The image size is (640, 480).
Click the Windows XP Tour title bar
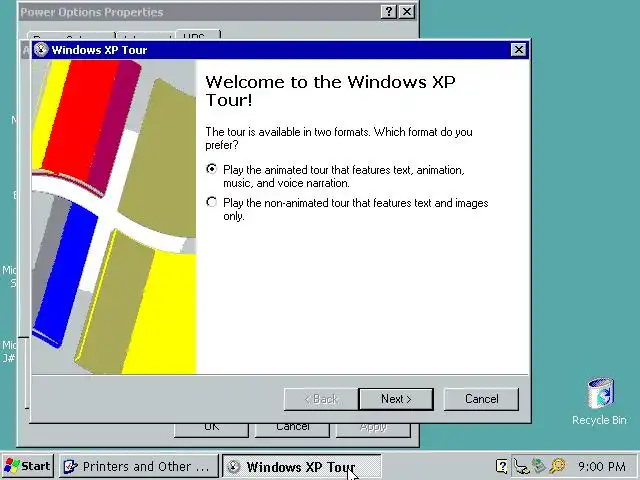(x=280, y=50)
